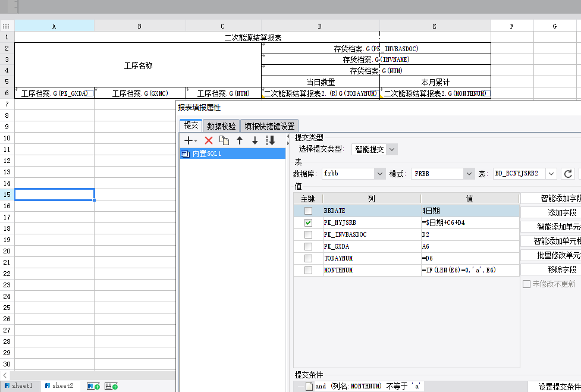Click the 移除字段 button

coord(551,269)
